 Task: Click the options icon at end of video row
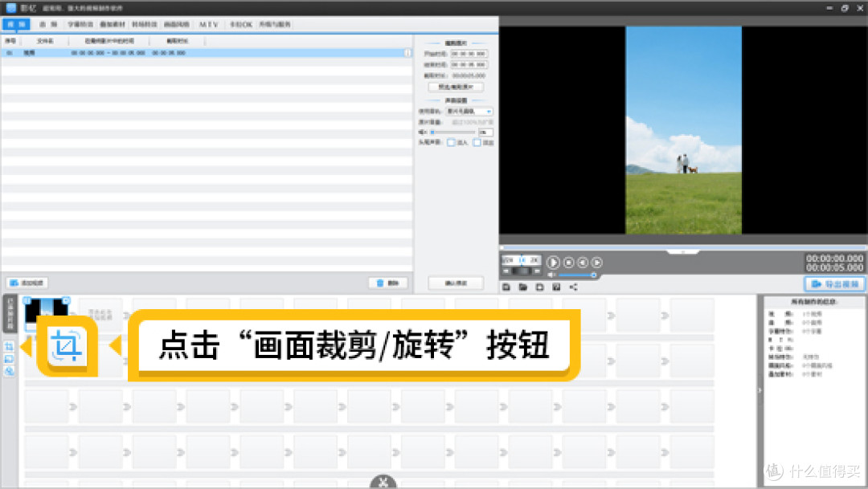[x=408, y=53]
